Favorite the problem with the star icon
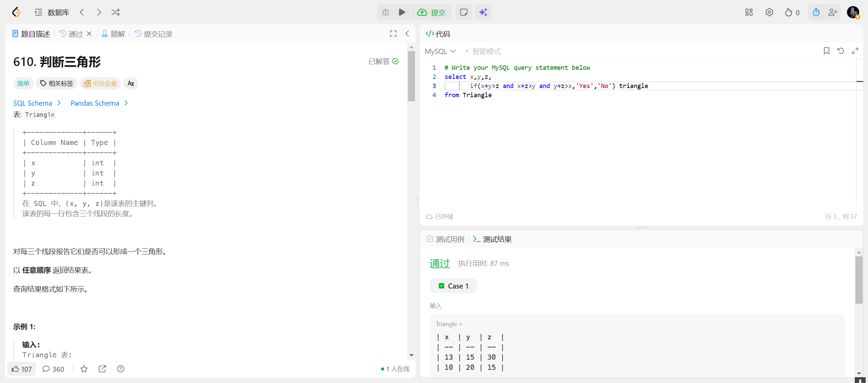 point(84,369)
